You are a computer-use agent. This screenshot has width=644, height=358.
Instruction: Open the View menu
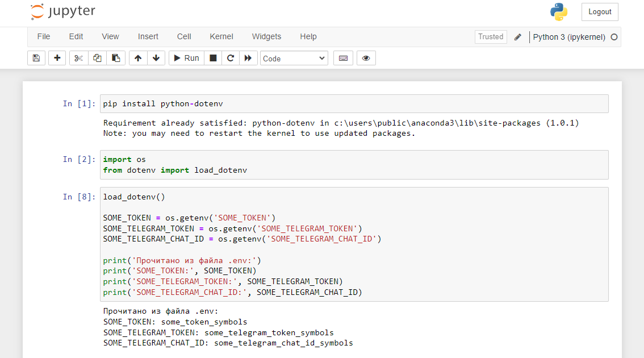click(111, 36)
